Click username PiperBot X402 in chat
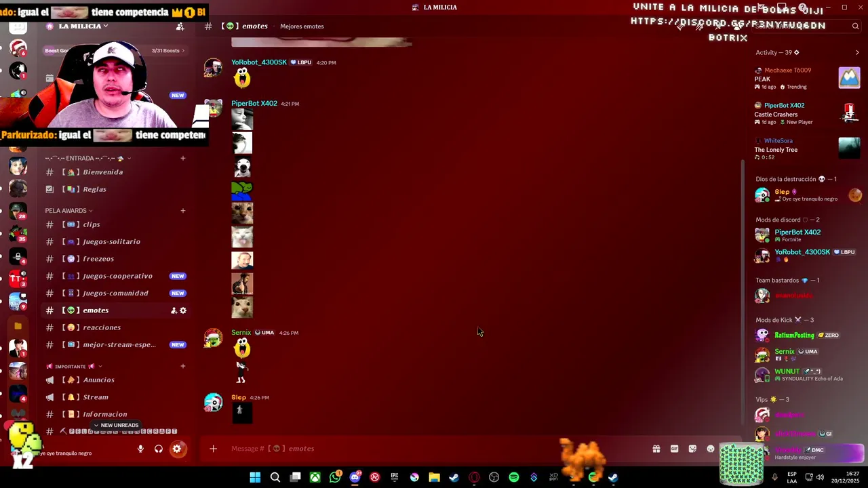Viewport: 868px width, 488px height. pos(254,104)
